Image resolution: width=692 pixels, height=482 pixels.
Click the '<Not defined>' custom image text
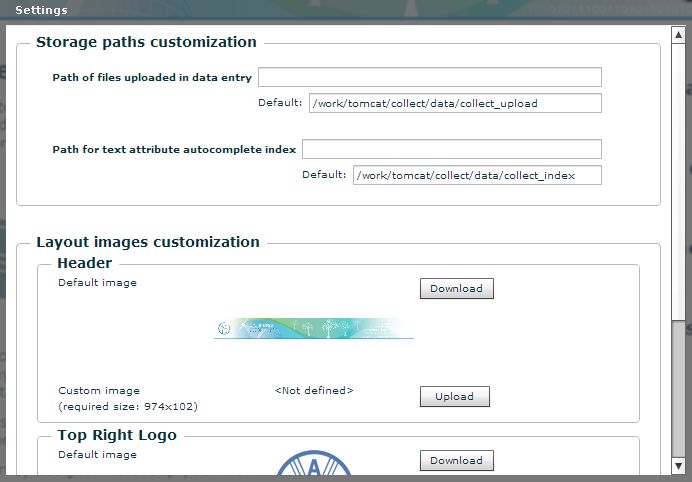314,391
